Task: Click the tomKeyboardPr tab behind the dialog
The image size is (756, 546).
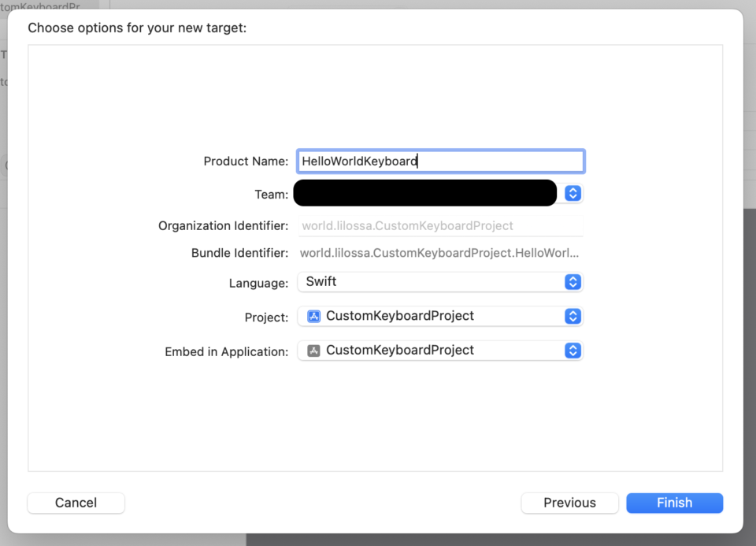Action: click(x=39, y=6)
